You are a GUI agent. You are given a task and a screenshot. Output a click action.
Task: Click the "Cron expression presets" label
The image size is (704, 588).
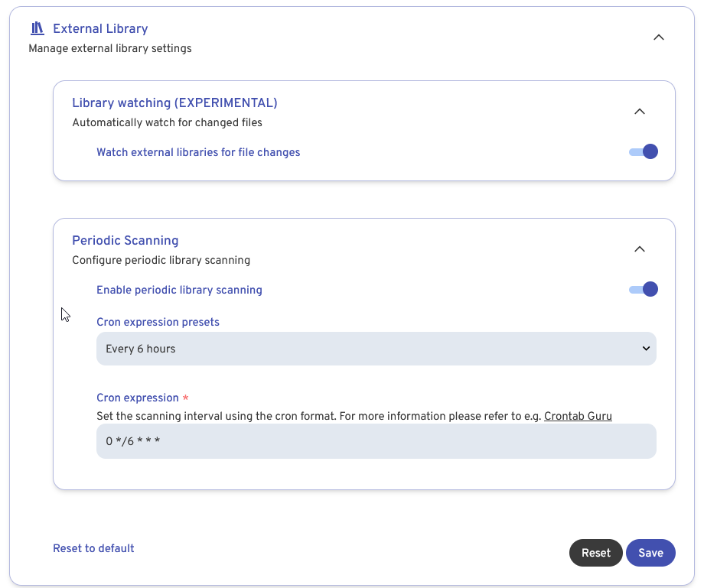(x=158, y=322)
